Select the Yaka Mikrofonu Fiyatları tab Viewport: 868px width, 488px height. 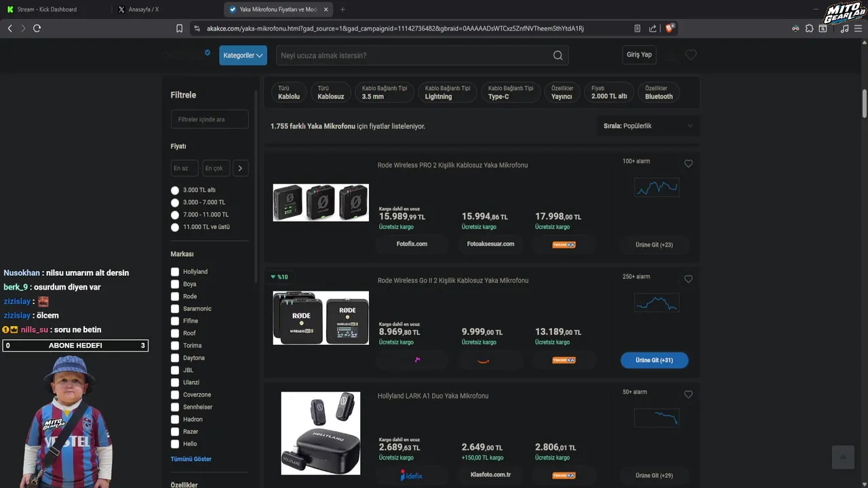pyautogui.click(x=278, y=9)
